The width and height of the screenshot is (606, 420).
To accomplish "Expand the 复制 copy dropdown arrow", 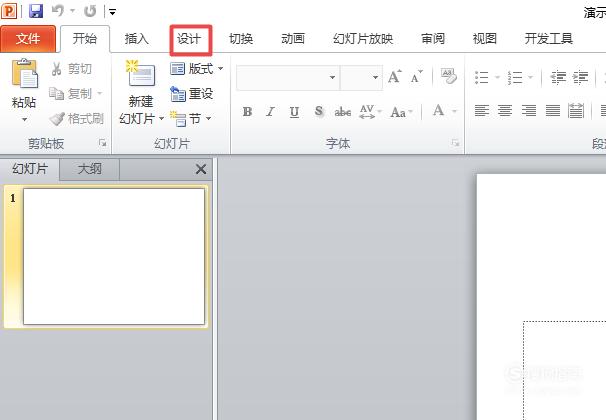I will (99, 93).
